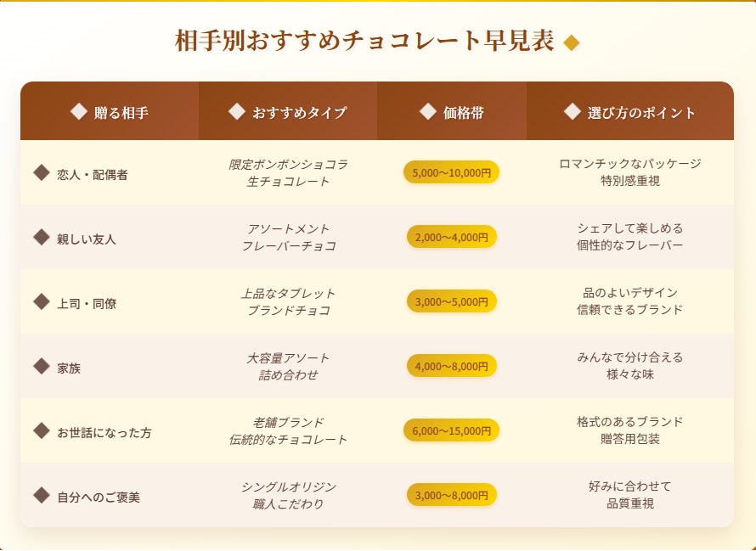Click the 限定ボンボンショコラ recommended type cell
This screenshot has height=551, width=756.
288,172
